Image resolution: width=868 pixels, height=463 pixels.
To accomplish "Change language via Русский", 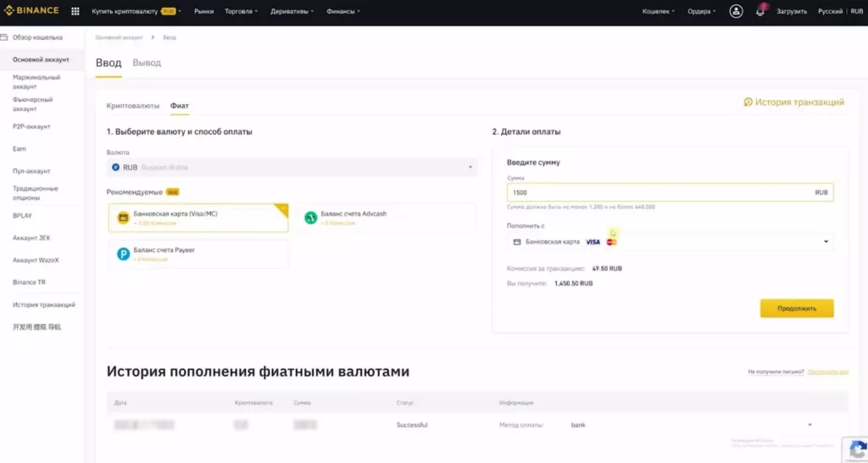I will pos(830,11).
